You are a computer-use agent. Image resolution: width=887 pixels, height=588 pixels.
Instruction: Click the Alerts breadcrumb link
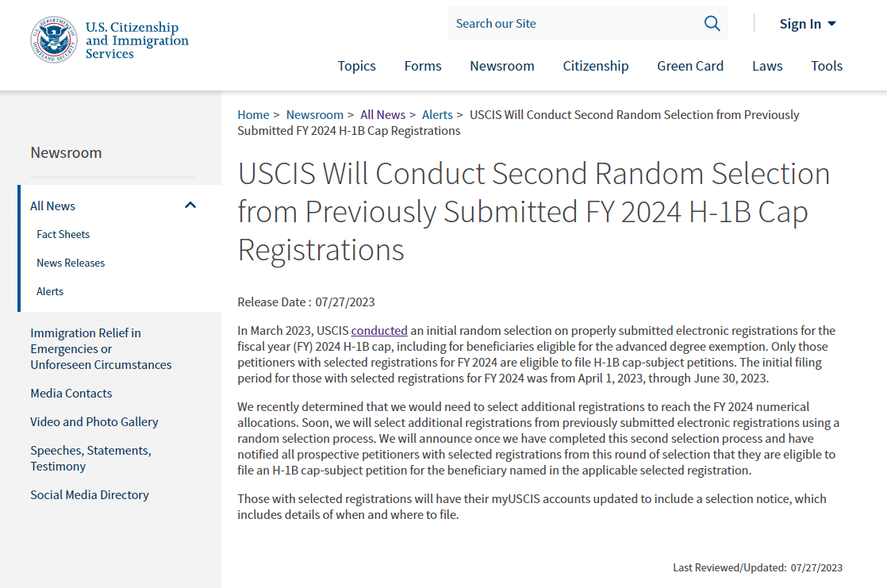click(x=437, y=114)
